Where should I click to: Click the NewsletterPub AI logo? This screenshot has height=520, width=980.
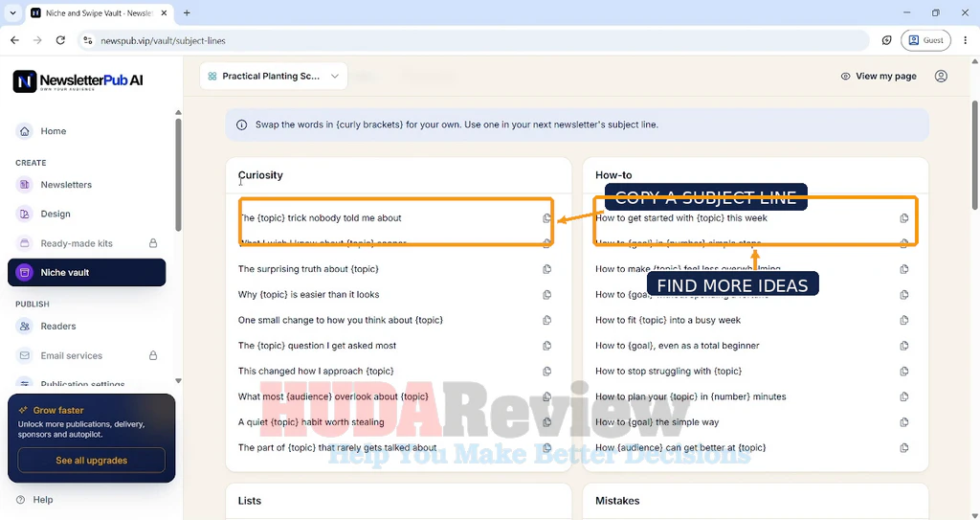click(x=78, y=81)
